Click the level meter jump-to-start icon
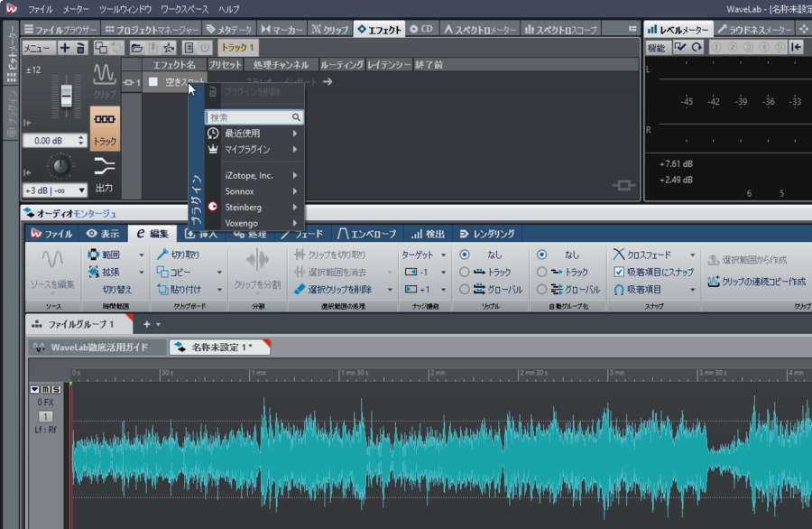 (797, 47)
